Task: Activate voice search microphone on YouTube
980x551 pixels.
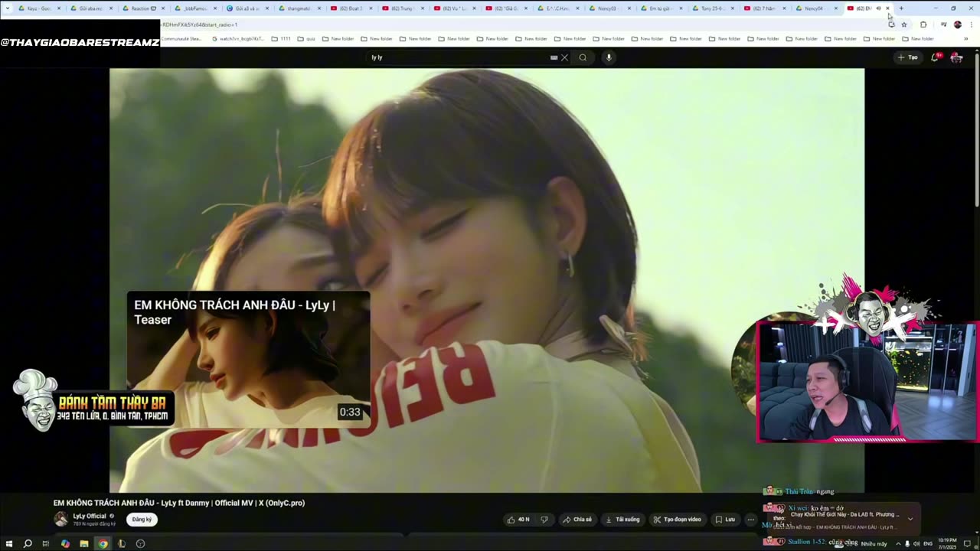Action: pos(609,57)
